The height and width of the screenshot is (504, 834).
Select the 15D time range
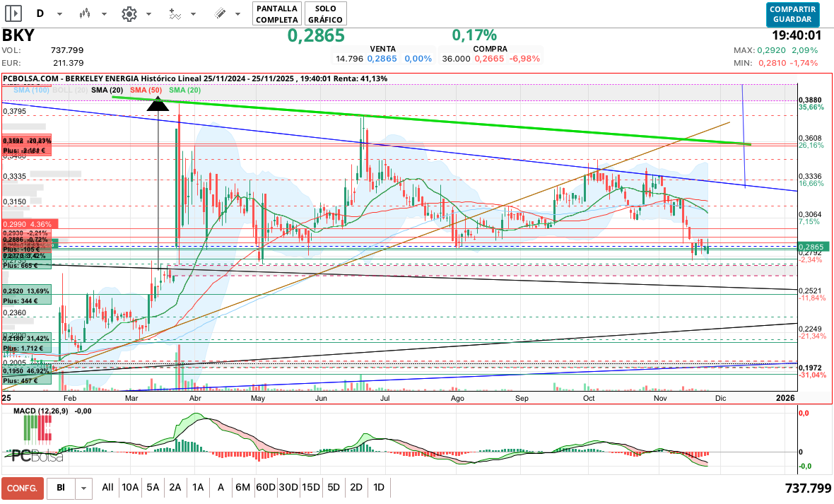(x=310, y=487)
